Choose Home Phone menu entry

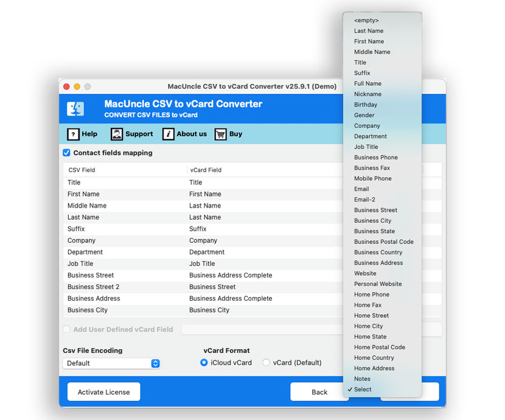point(382,295)
